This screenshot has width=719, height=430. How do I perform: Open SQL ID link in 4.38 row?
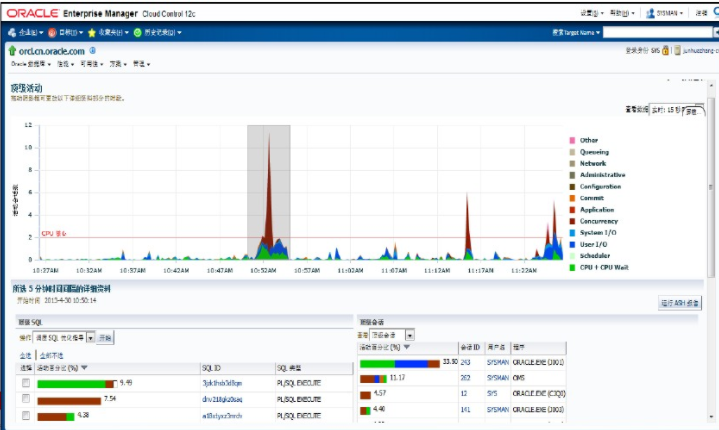click(x=222, y=416)
